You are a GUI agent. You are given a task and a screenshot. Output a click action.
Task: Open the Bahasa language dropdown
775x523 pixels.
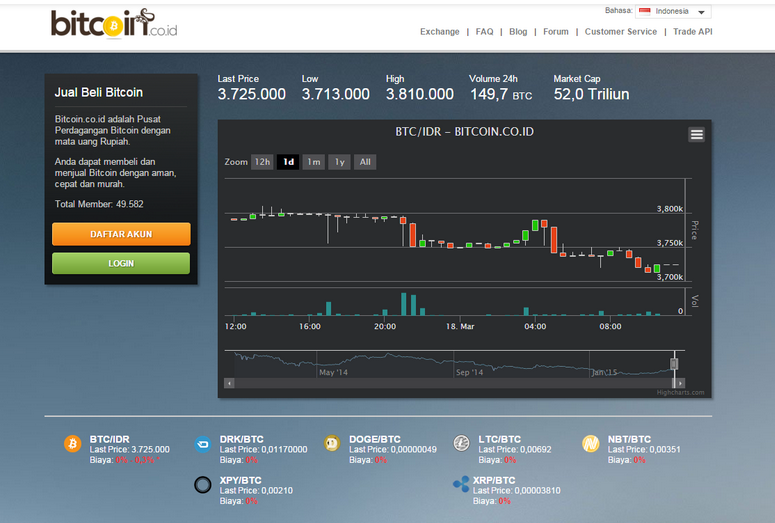coord(674,11)
